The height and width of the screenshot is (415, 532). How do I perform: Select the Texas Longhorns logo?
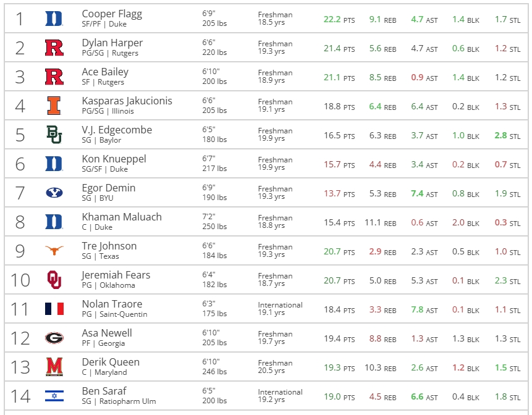click(x=54, y=251)
